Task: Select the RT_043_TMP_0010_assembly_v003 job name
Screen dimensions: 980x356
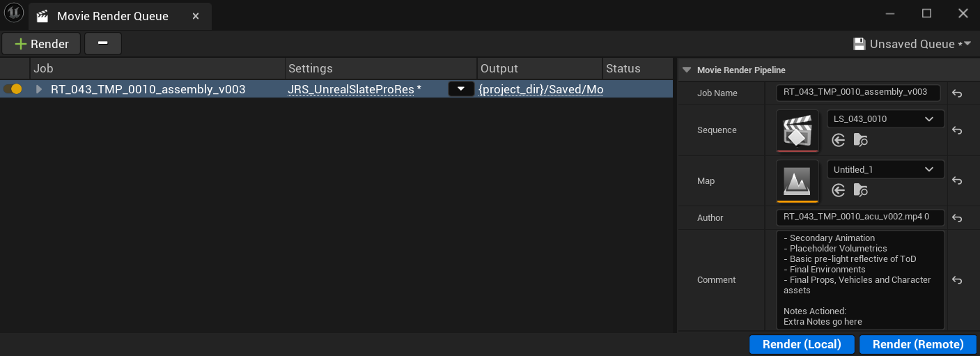Action: (148, 89)
